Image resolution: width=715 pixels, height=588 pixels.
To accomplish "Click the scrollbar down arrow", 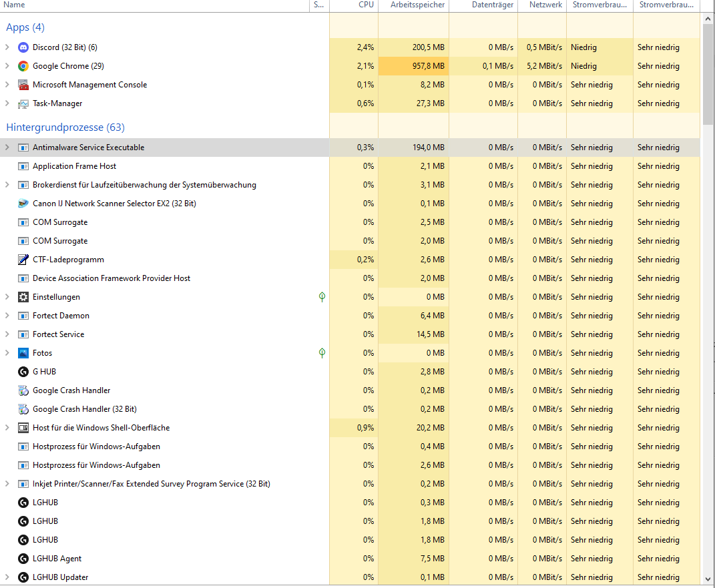I will pyautogui.click(x=708, y=579).
